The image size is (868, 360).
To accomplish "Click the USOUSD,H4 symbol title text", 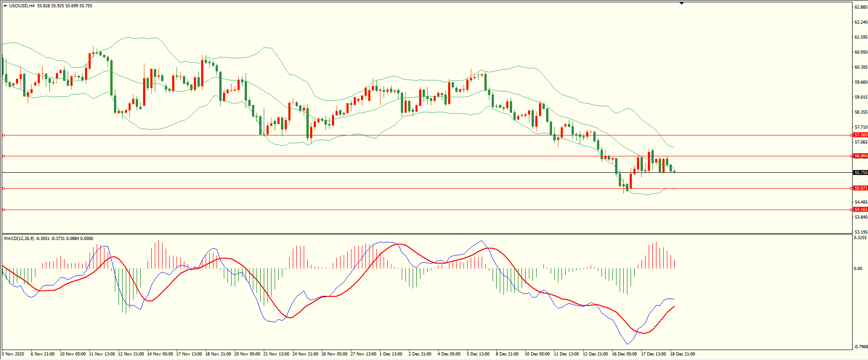I will point(22,6).
